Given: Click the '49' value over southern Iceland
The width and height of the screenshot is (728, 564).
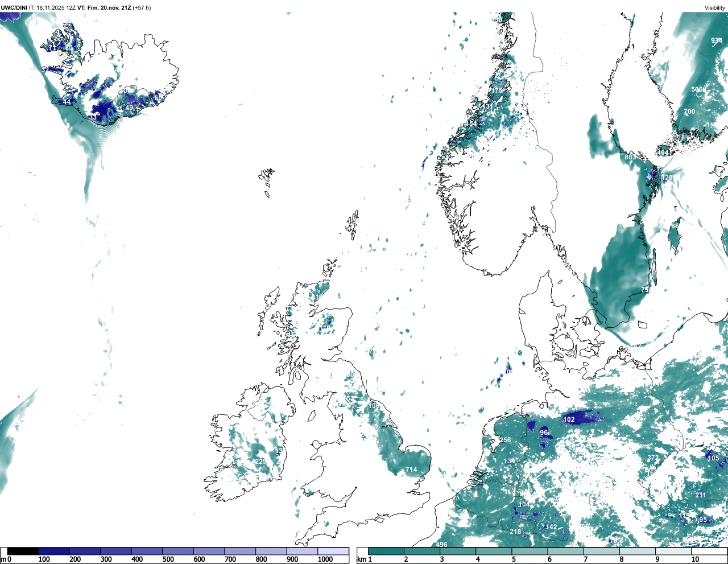Looking at the screenshot, I should [x=129, y=108].
